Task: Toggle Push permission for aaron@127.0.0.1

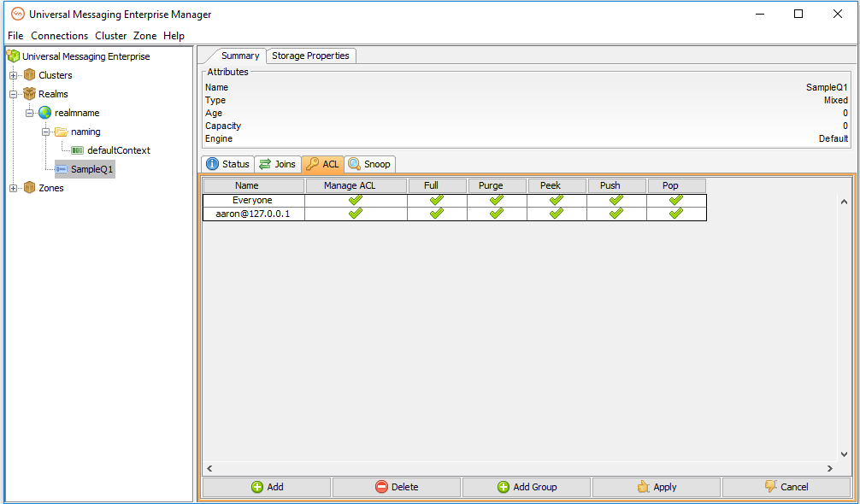Action: click(616, 214)
